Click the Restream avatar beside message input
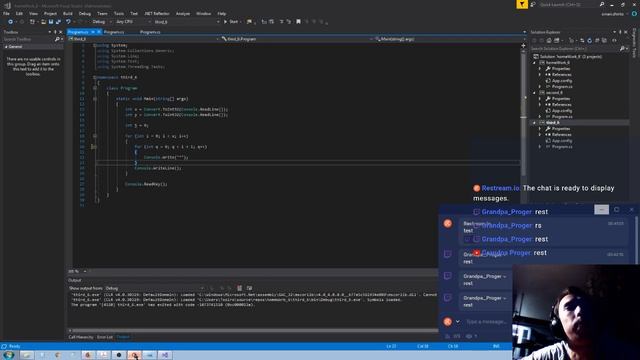The image size is (640, 360). pos(447,322)
